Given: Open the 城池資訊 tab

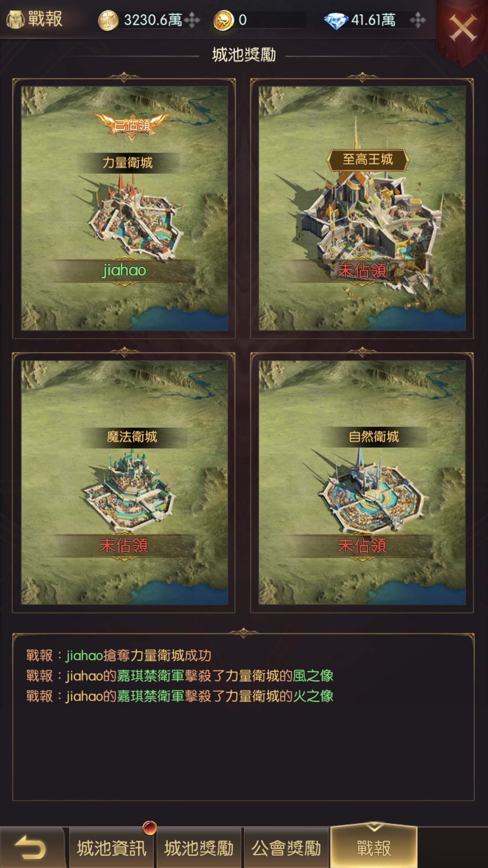Looking at the screenshot, I should click(x=112, y=848).
